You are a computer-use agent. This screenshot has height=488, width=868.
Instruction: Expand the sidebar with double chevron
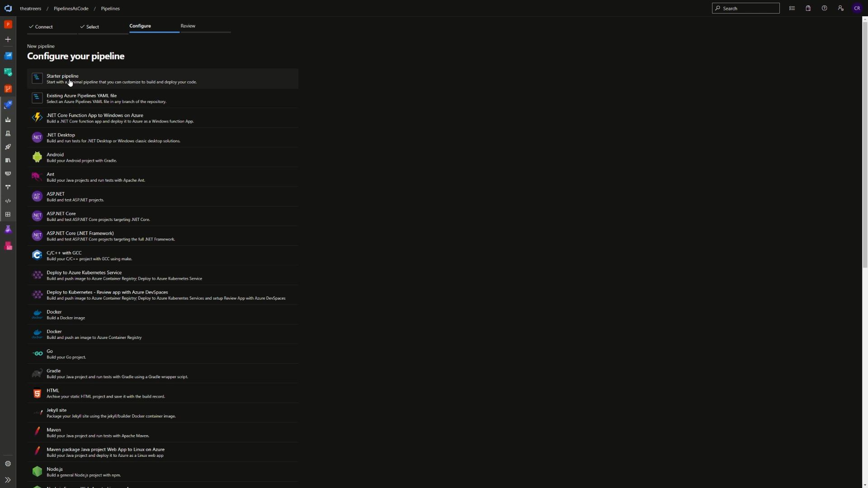click(x=8, y=480)
